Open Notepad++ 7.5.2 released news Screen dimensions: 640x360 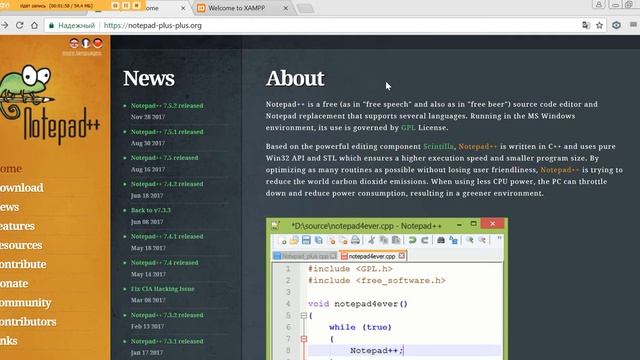pyautogui.click(x=167, y=106)
